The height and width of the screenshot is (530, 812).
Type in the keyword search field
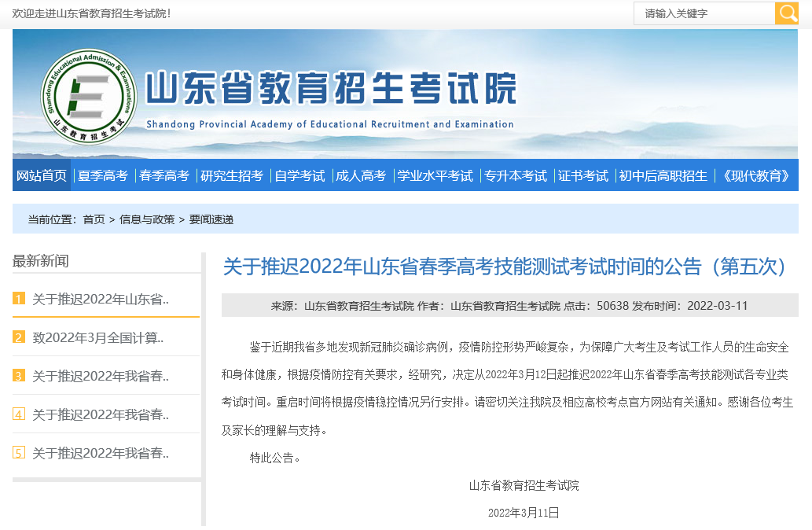704,13
